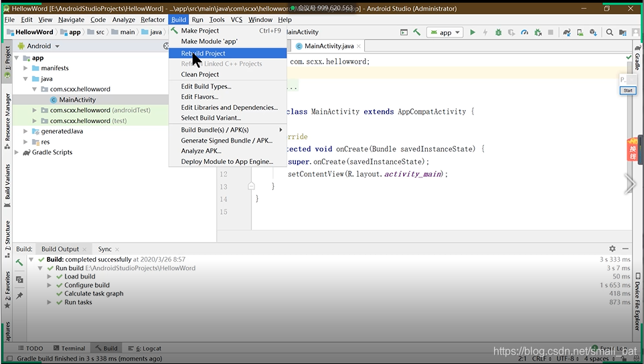Click the Select Run/Debug Configuration terminal icon
Image resolution: width=644 pixels, height=364 pixels.
(404, 32)
